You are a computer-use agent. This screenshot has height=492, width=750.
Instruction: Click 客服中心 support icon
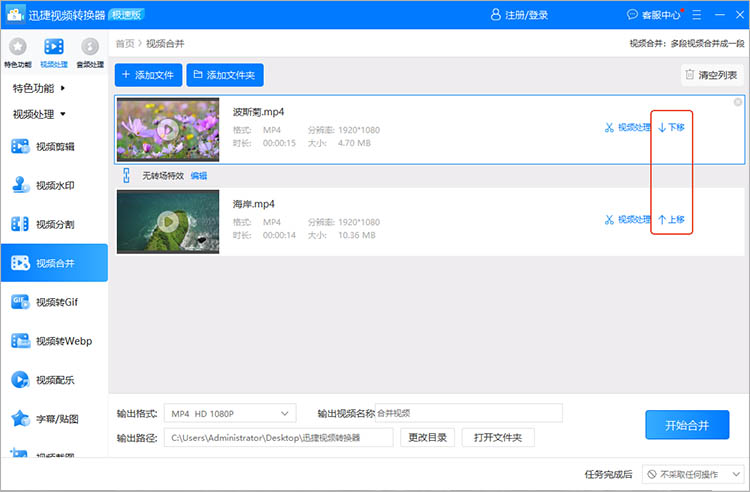tap(654, 15)
